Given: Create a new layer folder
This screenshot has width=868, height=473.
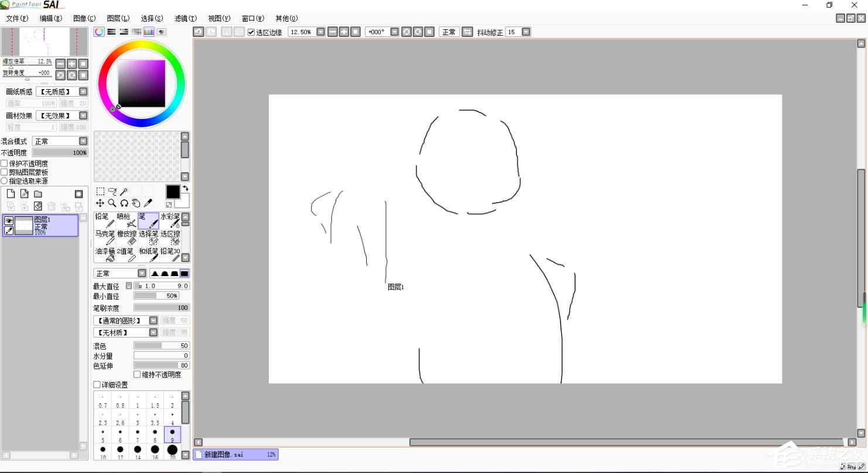Looking at the screenshot, I should coord(38,194).
